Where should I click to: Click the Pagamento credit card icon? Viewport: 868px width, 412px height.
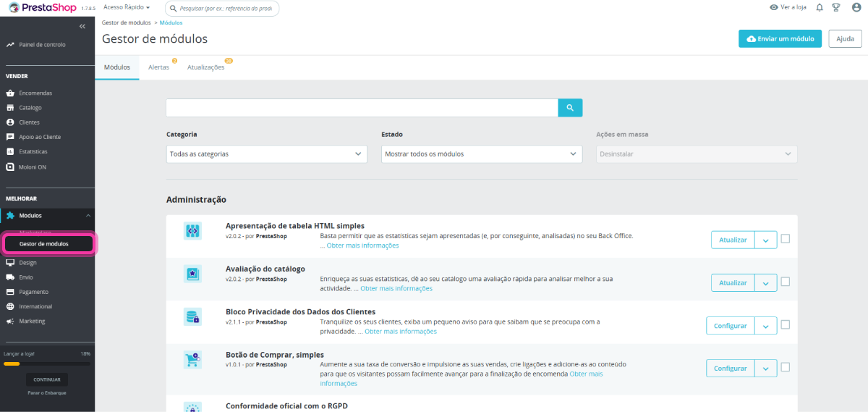click(10, 292)
